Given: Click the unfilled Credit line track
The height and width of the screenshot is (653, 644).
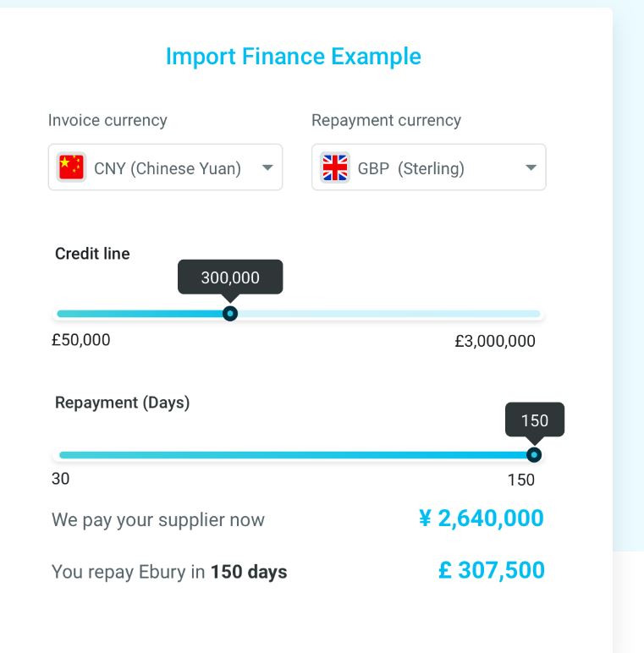Looking at the screenshot, I should (x=389, y=314).
